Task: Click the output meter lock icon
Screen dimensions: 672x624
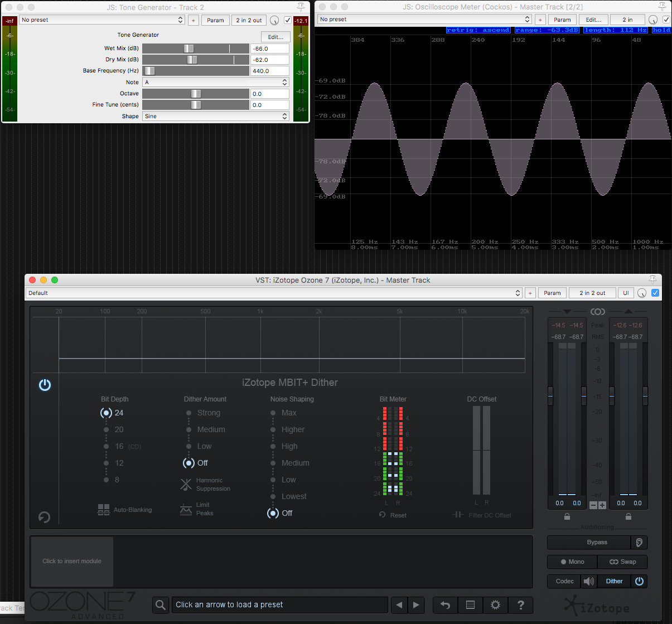Action: (x=629, y=517)
